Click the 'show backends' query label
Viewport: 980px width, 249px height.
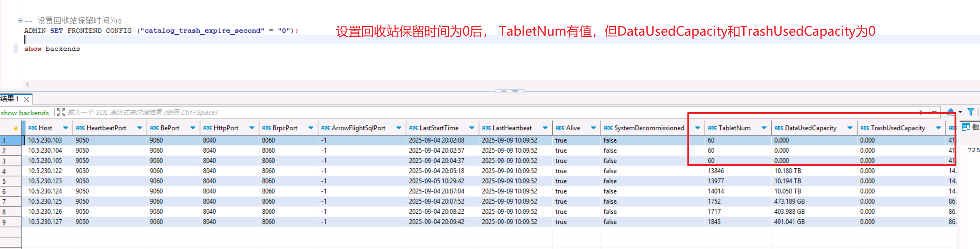tap(25, 113)
